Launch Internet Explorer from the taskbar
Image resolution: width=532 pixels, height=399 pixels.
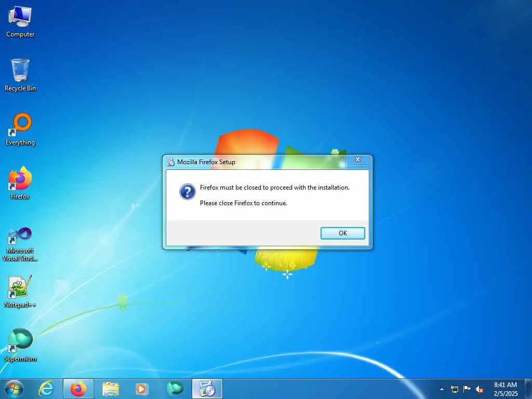click(x=46, y=389)
